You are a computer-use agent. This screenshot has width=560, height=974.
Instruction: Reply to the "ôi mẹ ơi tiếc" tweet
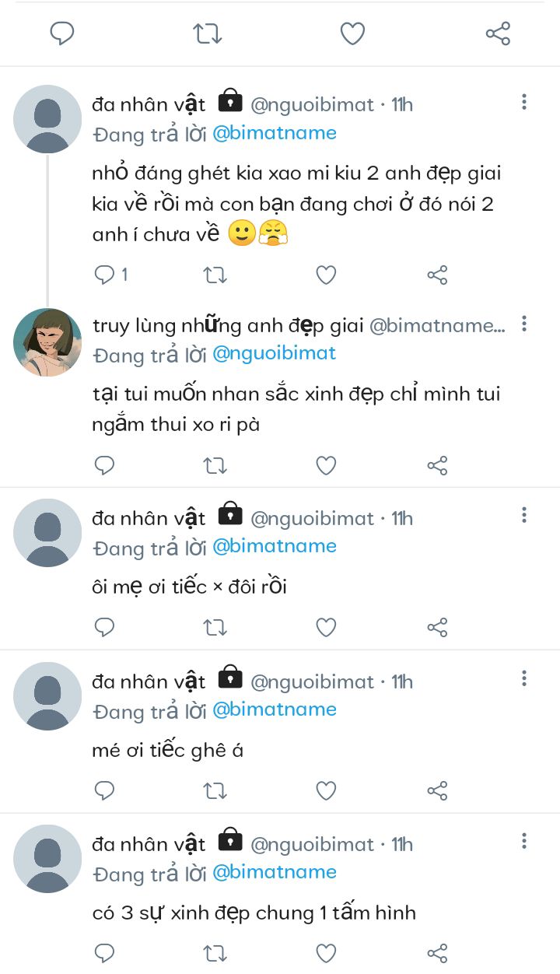(105, 627)
